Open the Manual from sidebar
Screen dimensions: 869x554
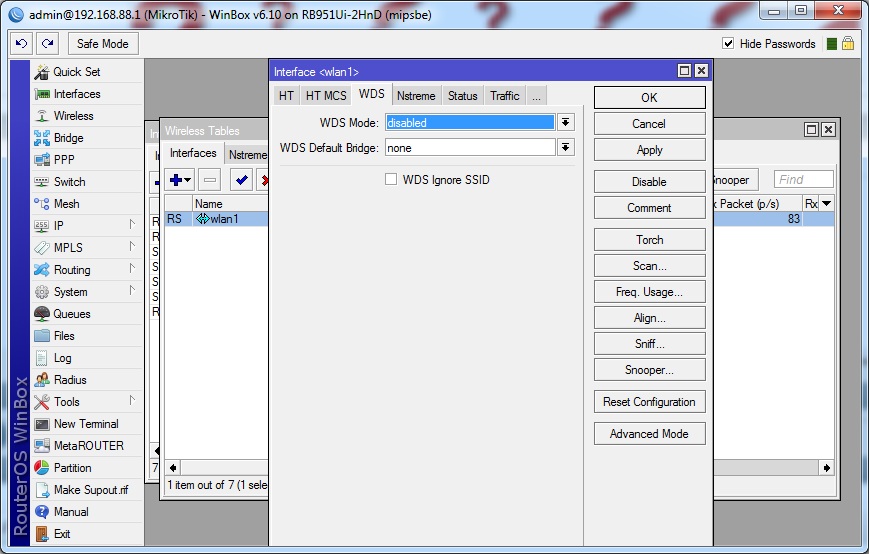[87, 512]
